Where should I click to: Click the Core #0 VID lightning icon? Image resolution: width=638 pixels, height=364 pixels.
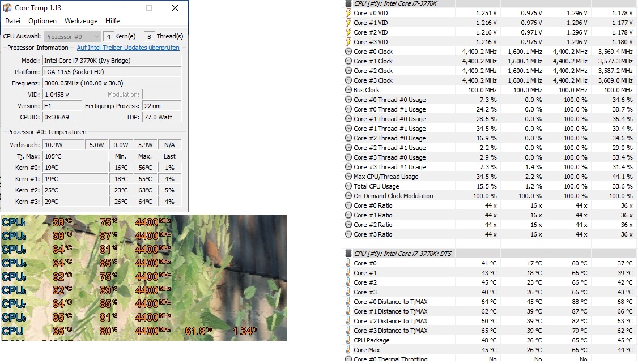[x=348, y=13]
